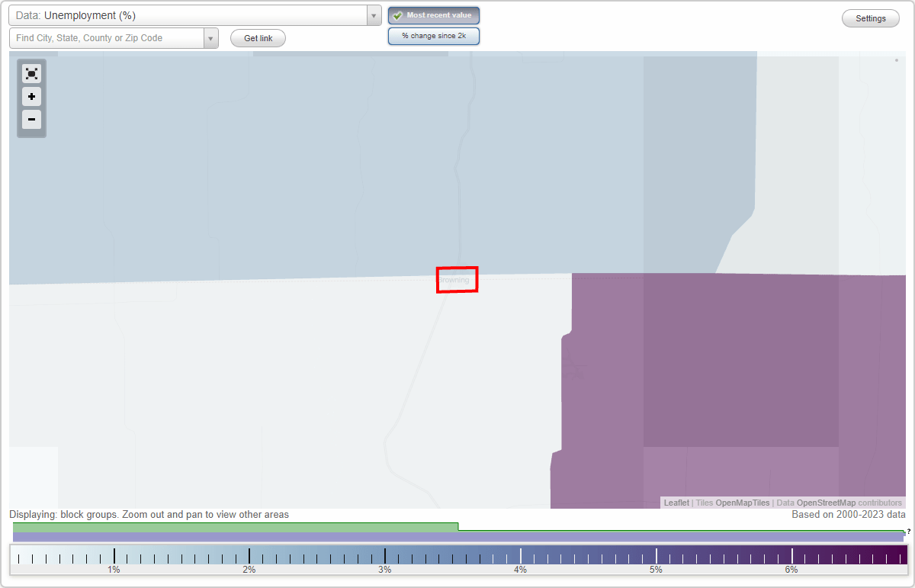Zoom out using the minus map control
The width and height of the screenshot is (915, 588).
click(31, 120)
